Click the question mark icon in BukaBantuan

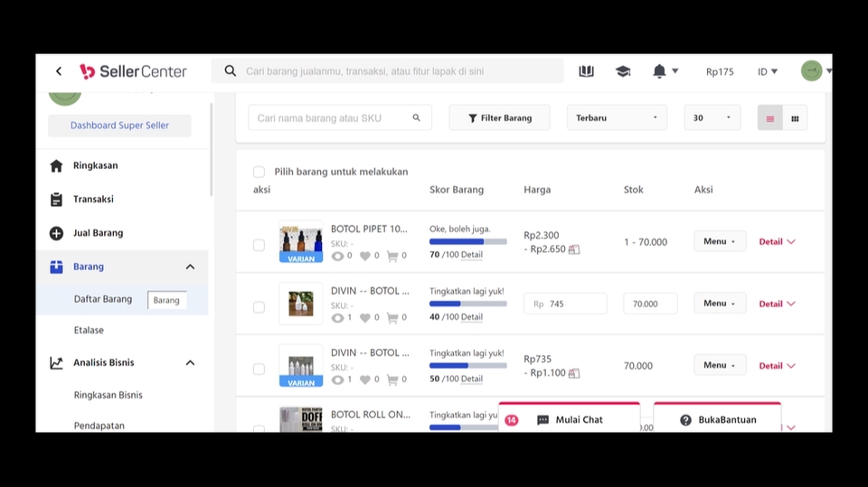685,420
